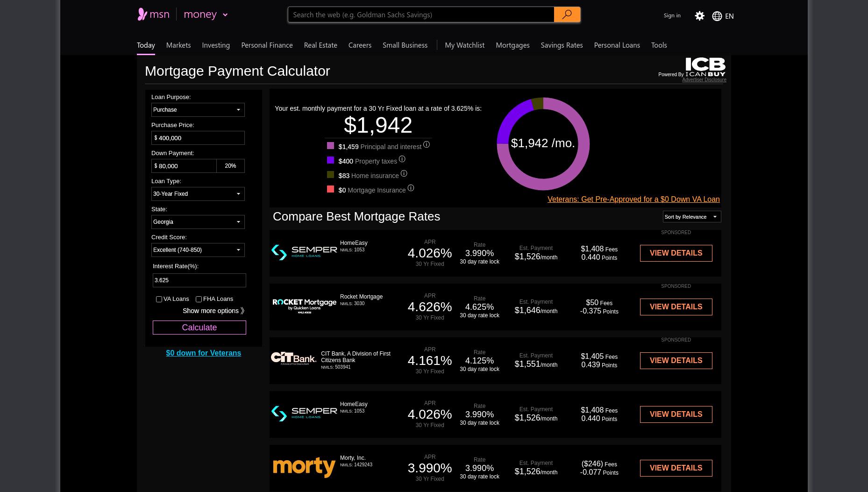
Task: Click the Rocket Mortgage logo
Action: (x=304, y=306)
